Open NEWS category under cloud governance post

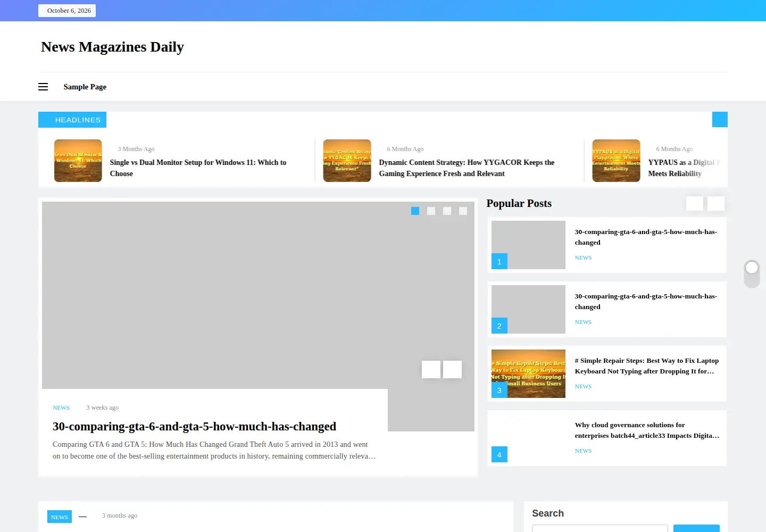[583, 451]
